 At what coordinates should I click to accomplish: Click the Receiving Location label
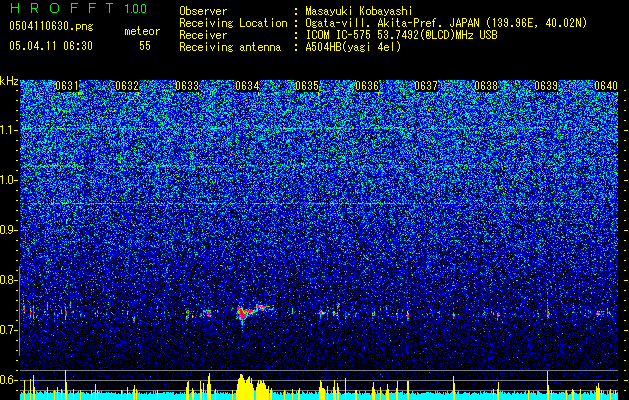pos(233,23)
